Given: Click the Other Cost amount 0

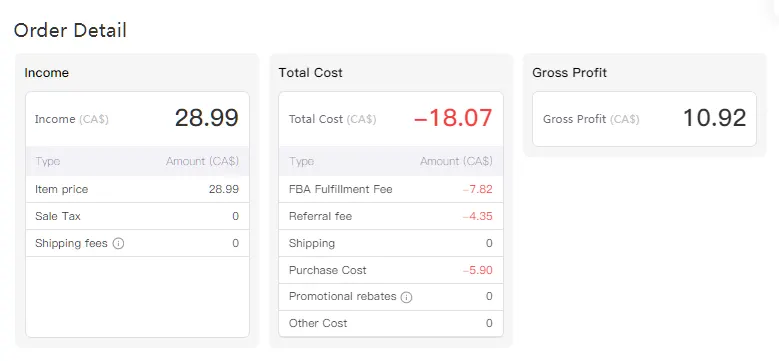Looking at the screenshot, I should [x=489, y=323].
